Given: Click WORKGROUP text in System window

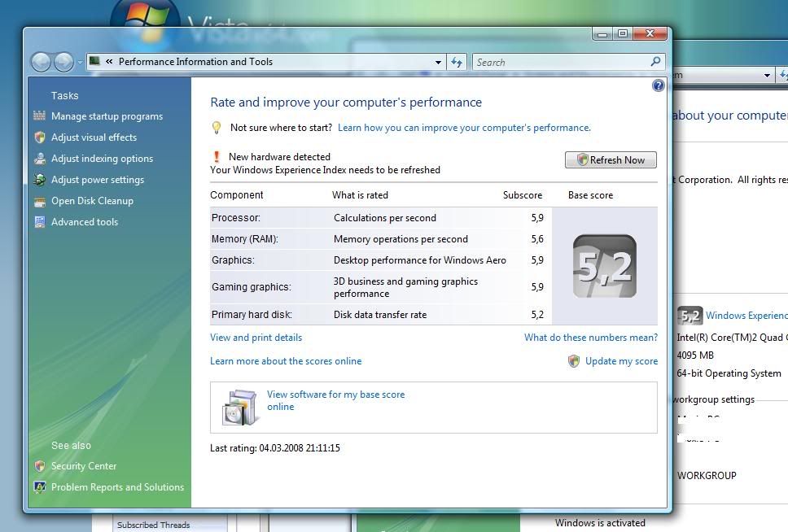Looking at the screenshot, I should [707, 475].
